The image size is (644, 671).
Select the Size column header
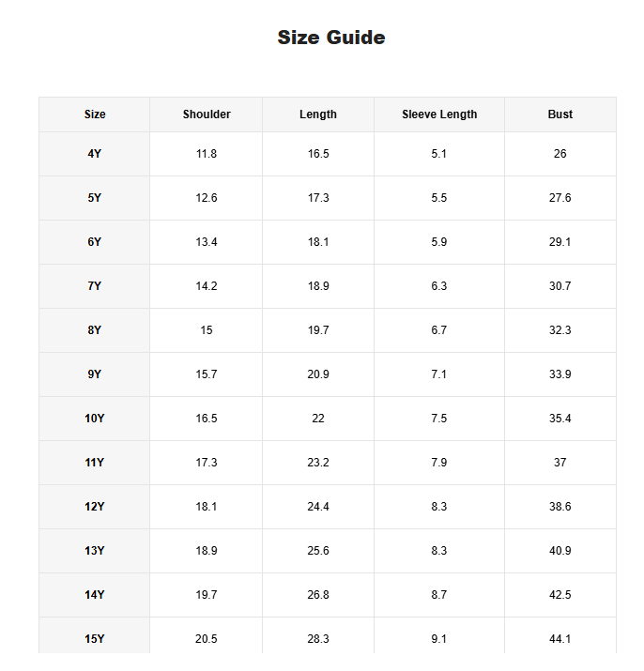click(95, 114)
